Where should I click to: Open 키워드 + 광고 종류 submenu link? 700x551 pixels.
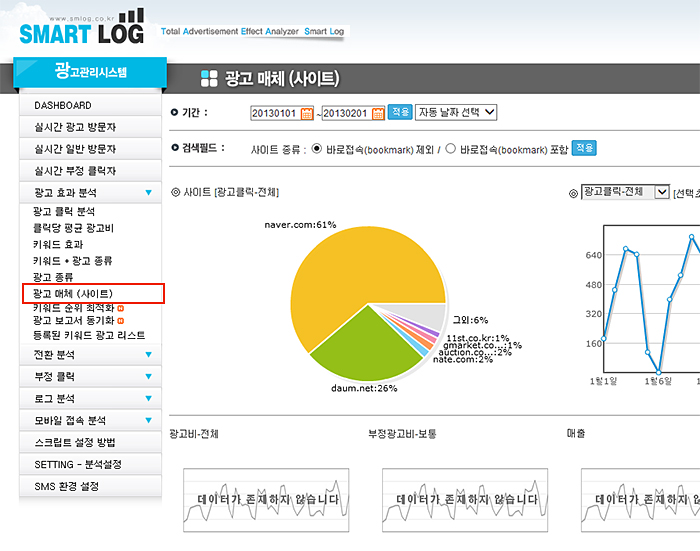[x=72, y=261]
